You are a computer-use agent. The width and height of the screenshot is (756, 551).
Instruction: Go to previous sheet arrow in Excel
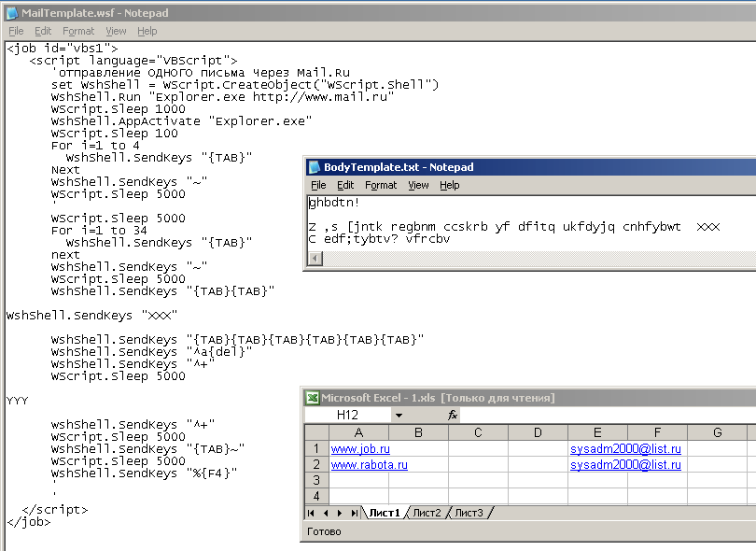[x=326, y=513]
